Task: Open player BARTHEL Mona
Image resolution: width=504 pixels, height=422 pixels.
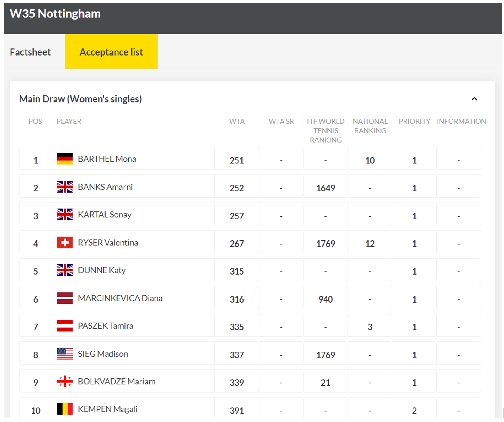Action: [107, 159]
